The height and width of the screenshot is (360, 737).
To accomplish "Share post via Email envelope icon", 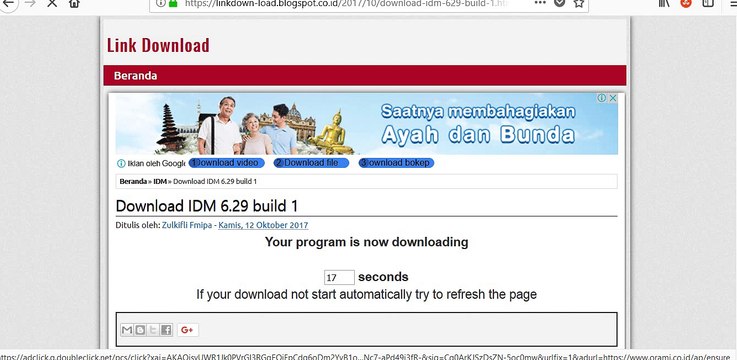I will coord(127,330).
